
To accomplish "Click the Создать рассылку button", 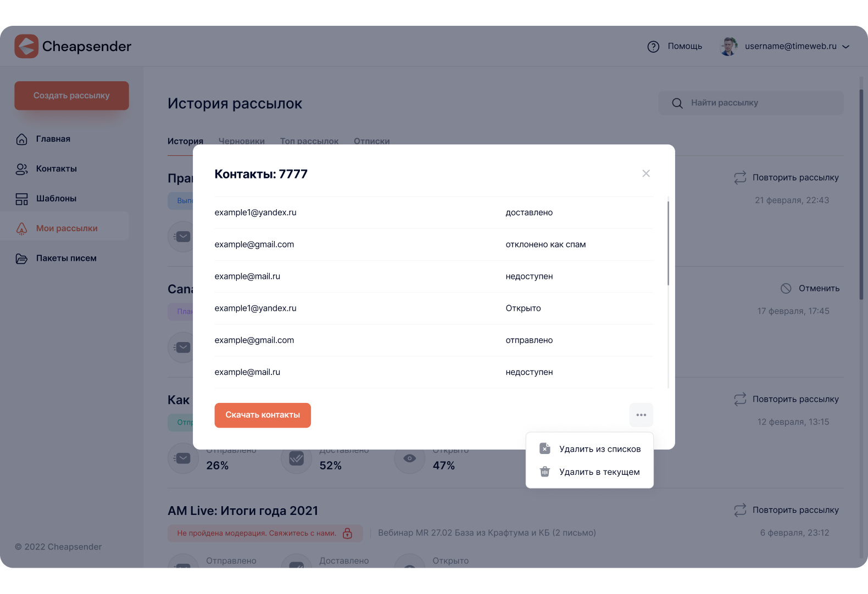I will point(71,96).
